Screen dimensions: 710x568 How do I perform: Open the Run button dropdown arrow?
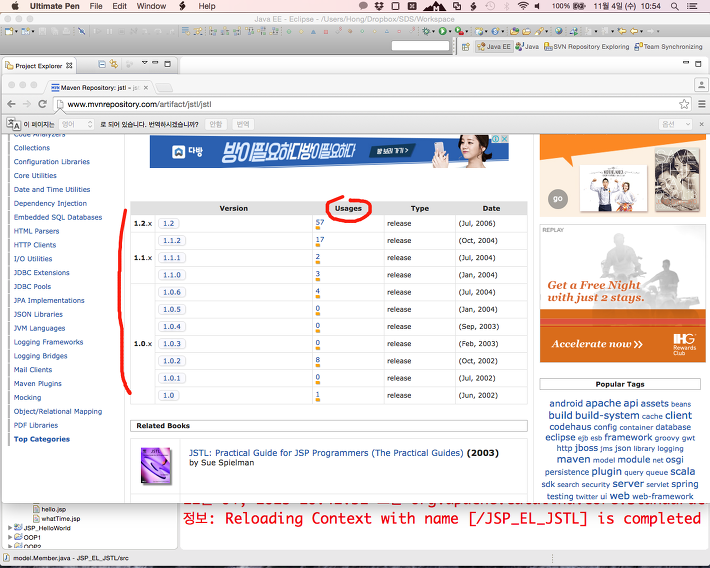pyautogui.click(x=450, y=31)
